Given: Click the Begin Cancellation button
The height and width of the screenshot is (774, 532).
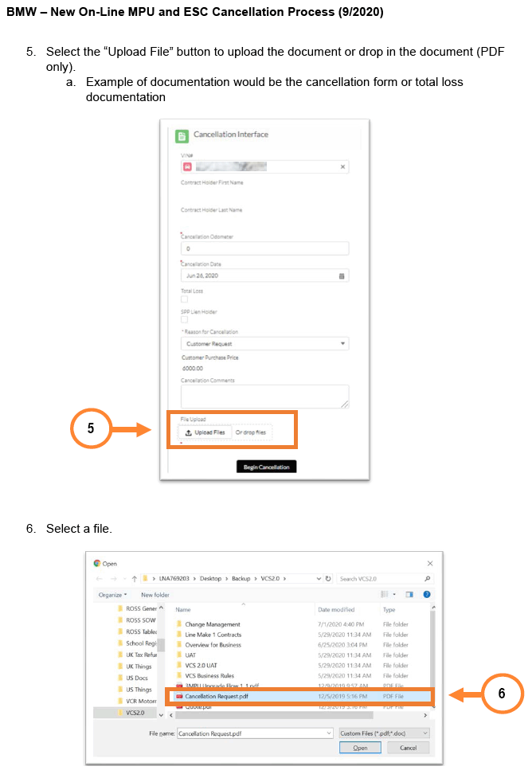Looking at the screenshot, I should click(266, 467).
